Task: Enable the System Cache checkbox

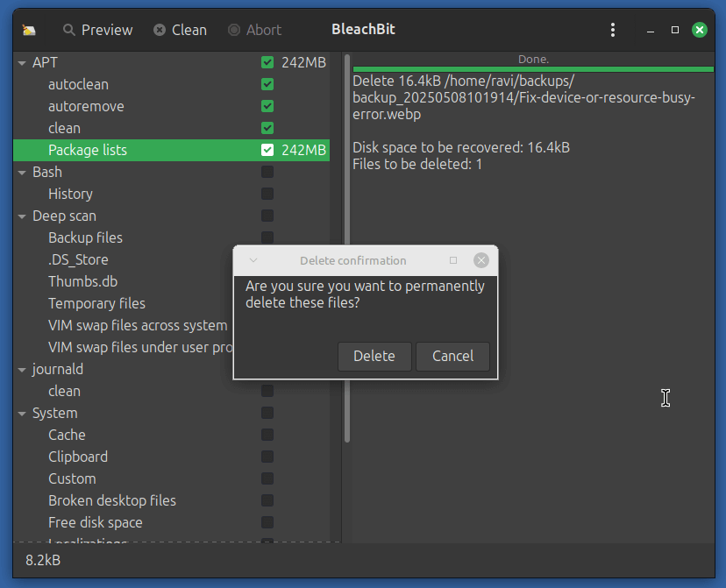Action: pyautogui.click(x=266, y=435)
